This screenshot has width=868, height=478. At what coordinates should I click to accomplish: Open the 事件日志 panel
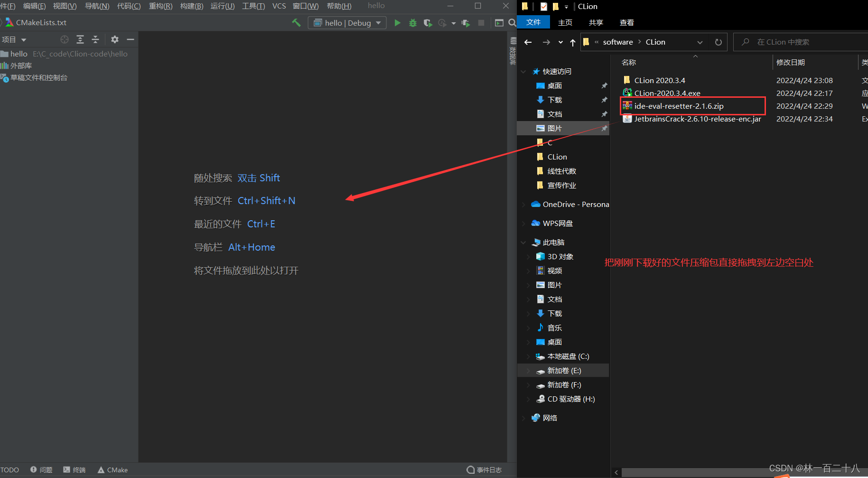click(485, 469)
